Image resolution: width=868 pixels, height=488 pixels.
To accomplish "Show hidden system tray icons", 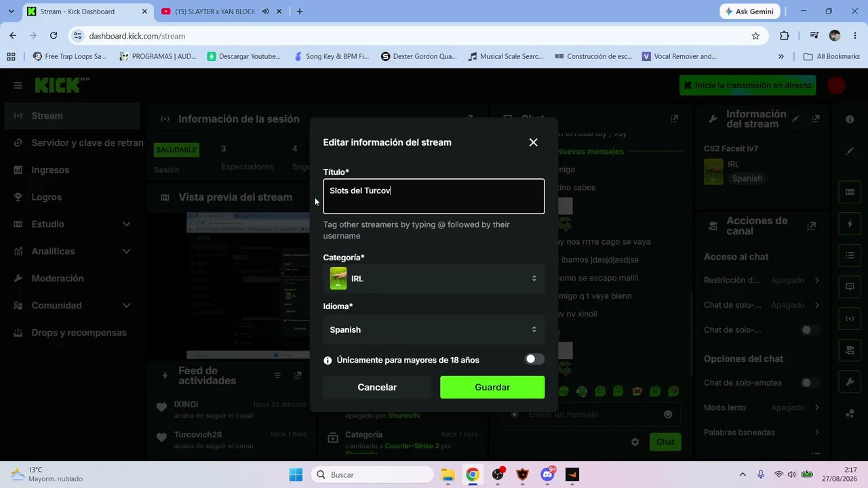I will click(743, 474).
